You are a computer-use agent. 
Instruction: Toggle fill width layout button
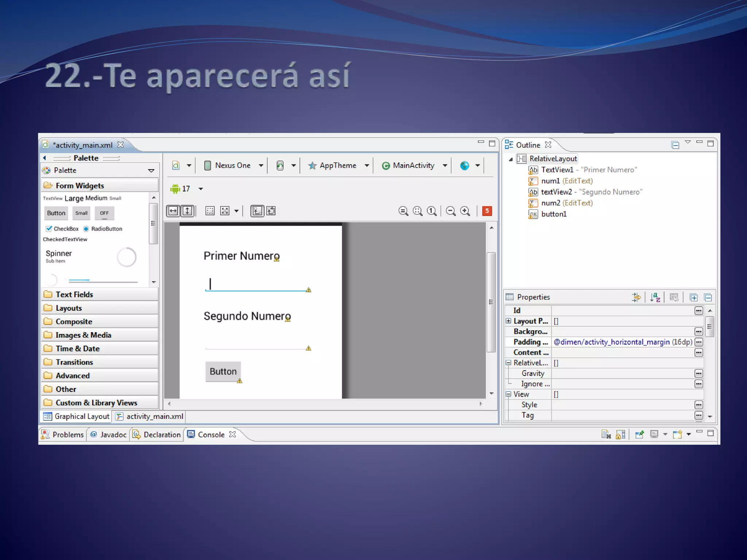coord(173,211)
